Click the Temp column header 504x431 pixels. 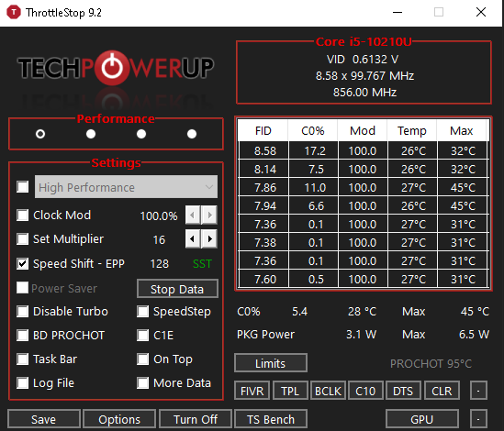click(x=412, y=131)
